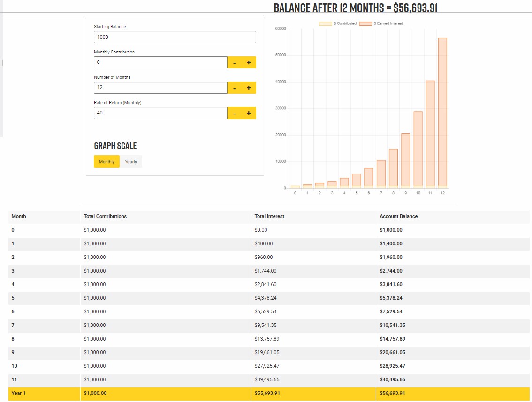The width and height of the screenshot is (532, 402).
Task: Click the Total Interest column header
Action: coord(269,216)
